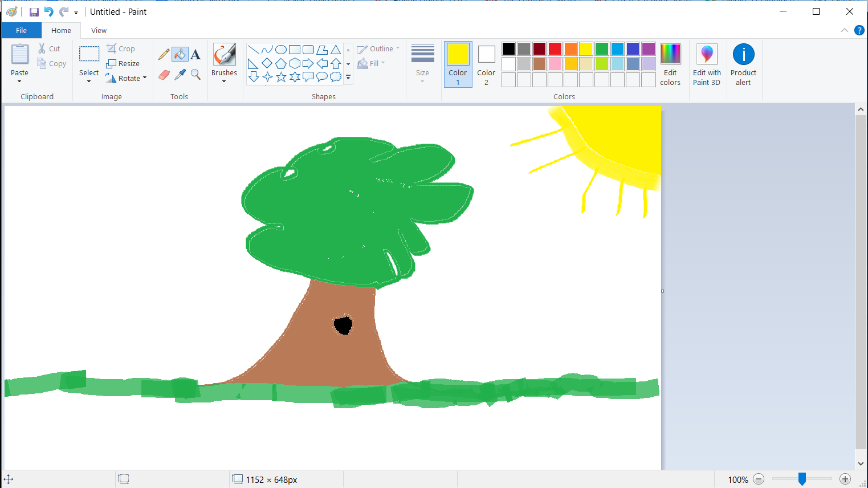This screenshot has height=488, width=868.
Task: Click the Edit colors button
Action: coord(670,65)
